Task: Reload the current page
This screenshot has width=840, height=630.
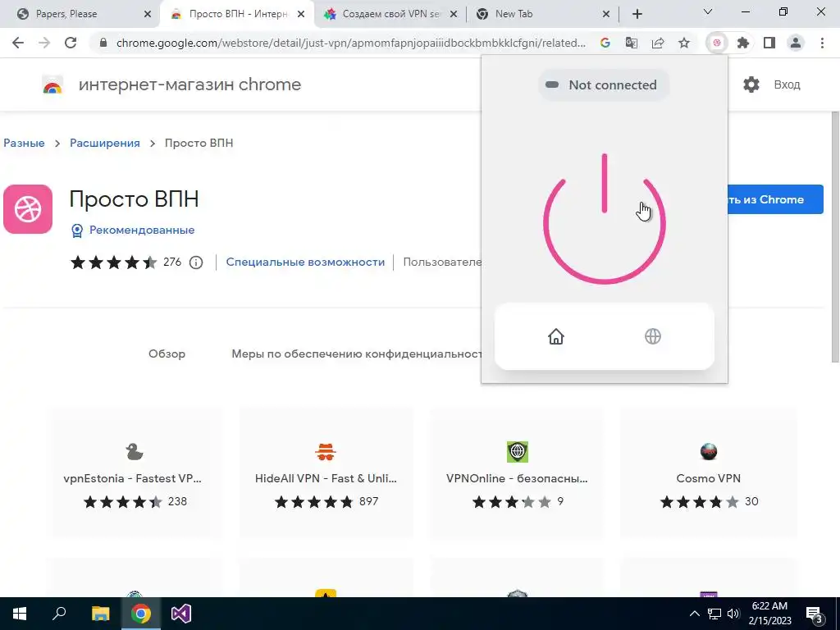Action: click(x=71, y=43)
